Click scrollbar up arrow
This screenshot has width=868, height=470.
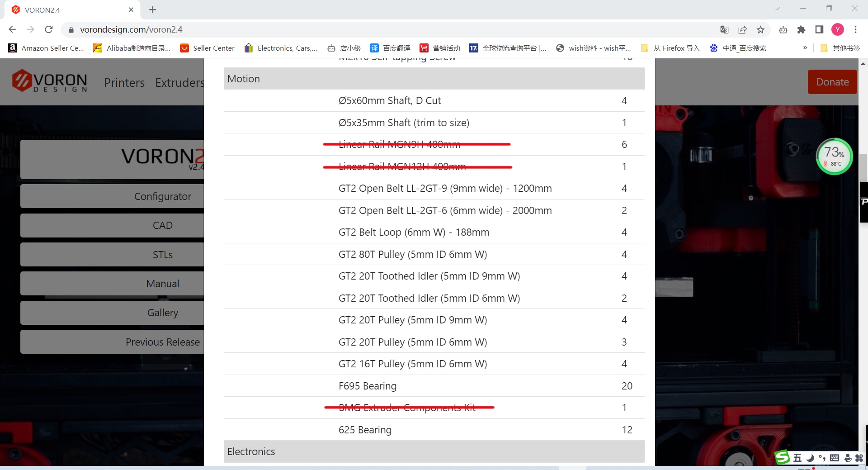pyautogui.click(x=863, y=63)
